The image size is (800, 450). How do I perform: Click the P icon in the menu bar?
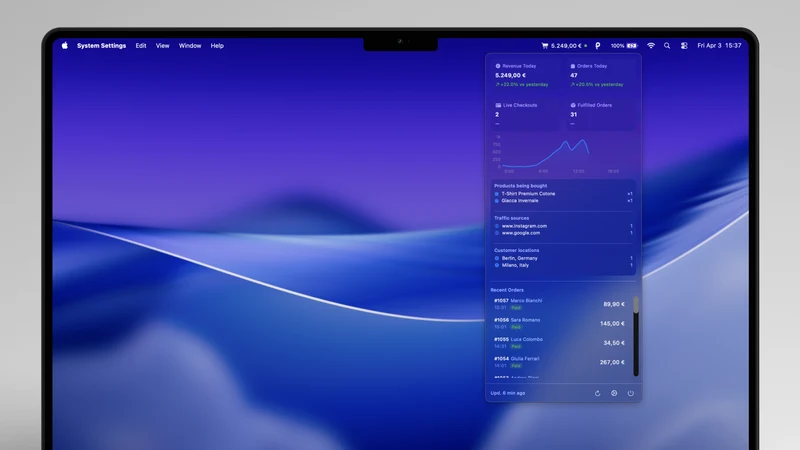pos(597,45)
